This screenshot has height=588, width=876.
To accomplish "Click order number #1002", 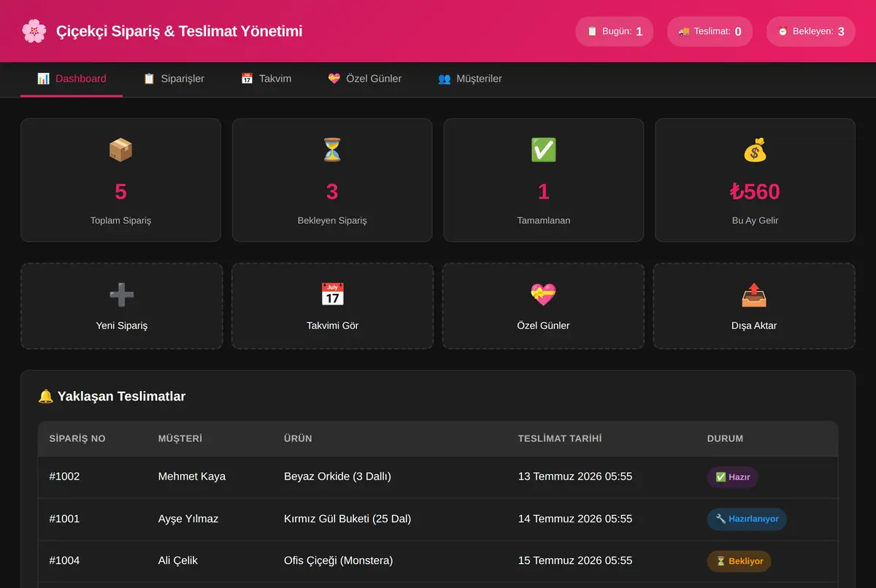I will [x=64, y=476].
